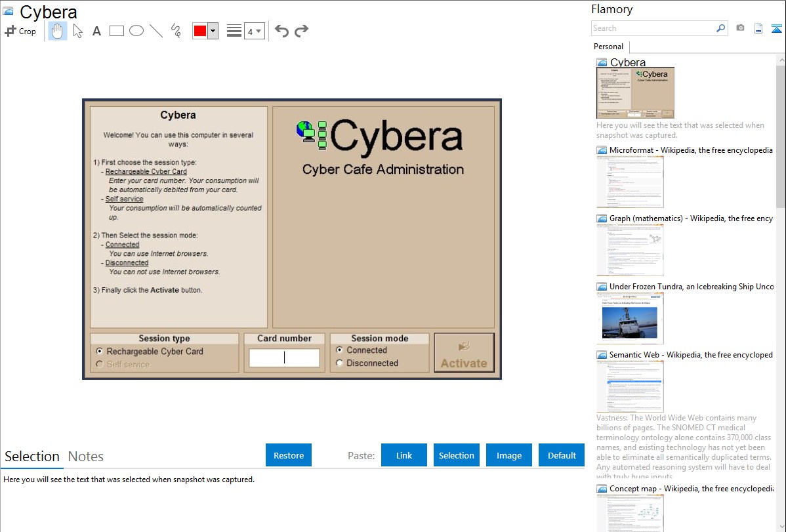Switch to the Notes tab
This screenshot has width=786, height=532.
(85, 457)
